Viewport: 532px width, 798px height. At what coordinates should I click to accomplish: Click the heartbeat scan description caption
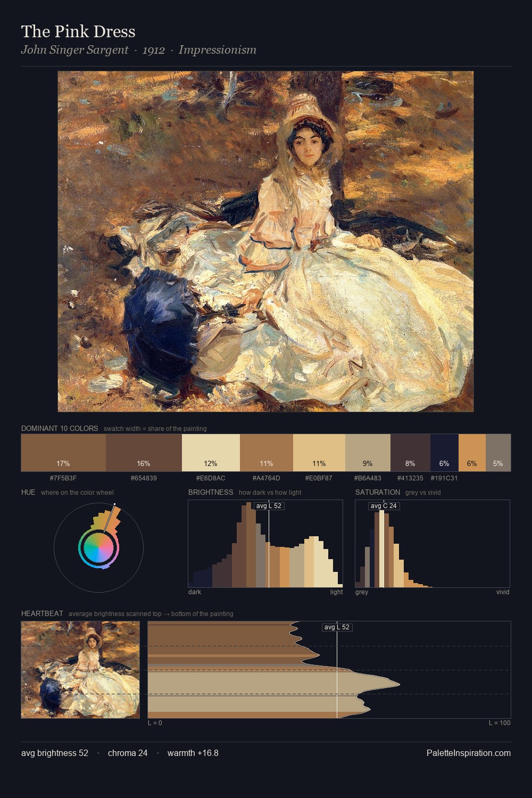(x=151, y=613)
